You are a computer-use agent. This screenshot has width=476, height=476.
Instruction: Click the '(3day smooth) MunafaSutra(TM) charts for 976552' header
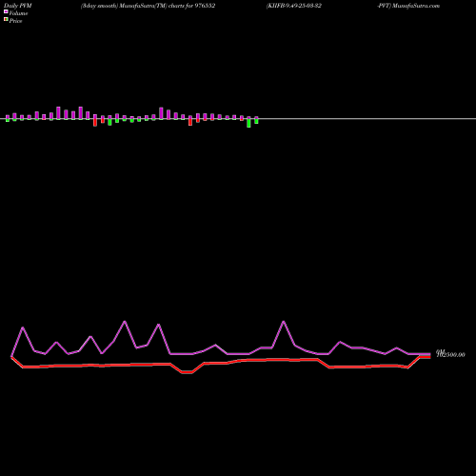click(148, 6)
